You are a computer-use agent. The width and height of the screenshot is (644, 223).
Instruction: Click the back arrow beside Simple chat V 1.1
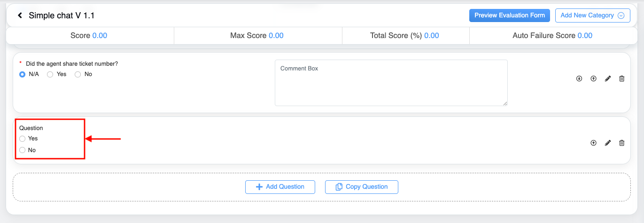tap(20, 15)
